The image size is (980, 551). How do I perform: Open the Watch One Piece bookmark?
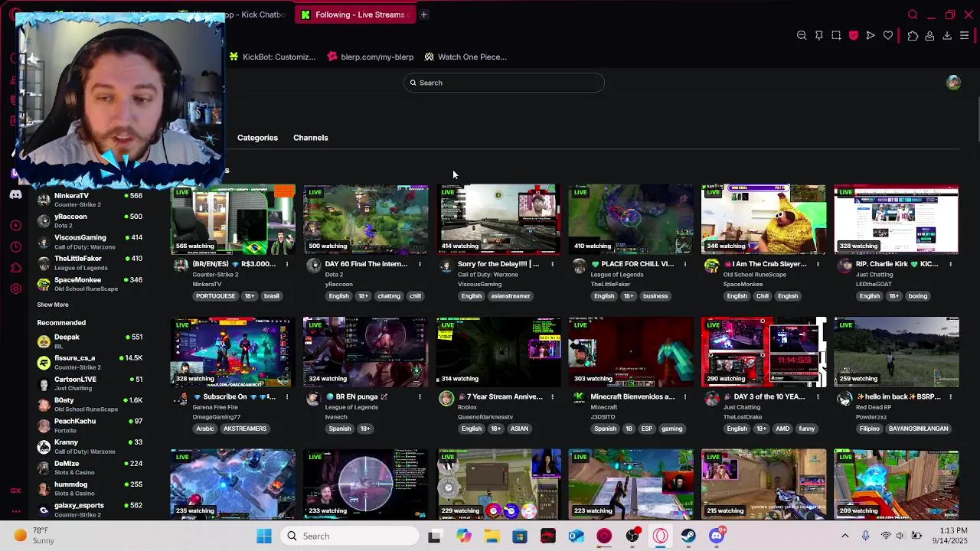(465, 57)
